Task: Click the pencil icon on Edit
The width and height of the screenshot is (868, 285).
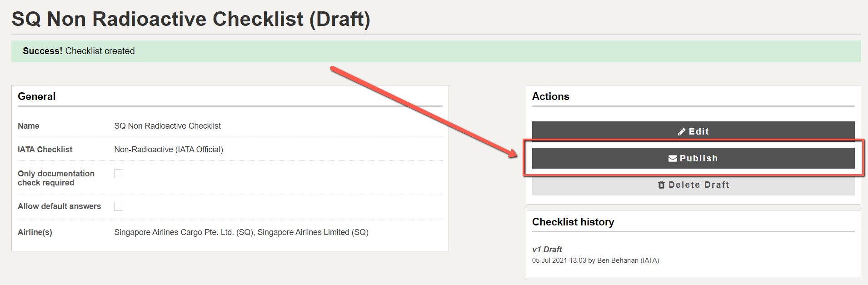Action: [682, 132]
